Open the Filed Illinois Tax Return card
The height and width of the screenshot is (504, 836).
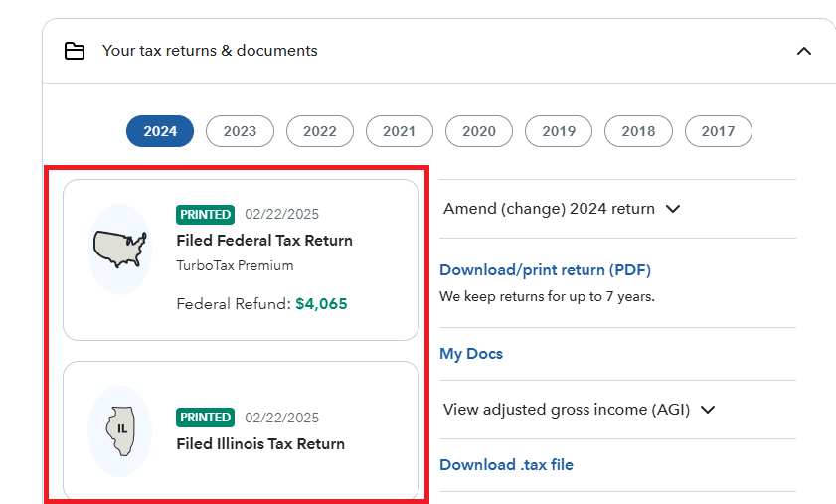tap(260, 444)
